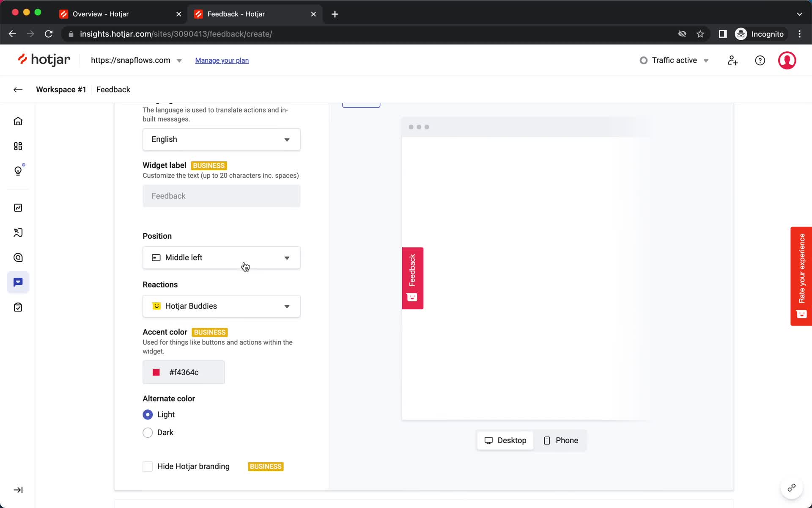Click the Incoming feedback icon
The height and width of the screenshot is (508, 812).
point(18,282)
